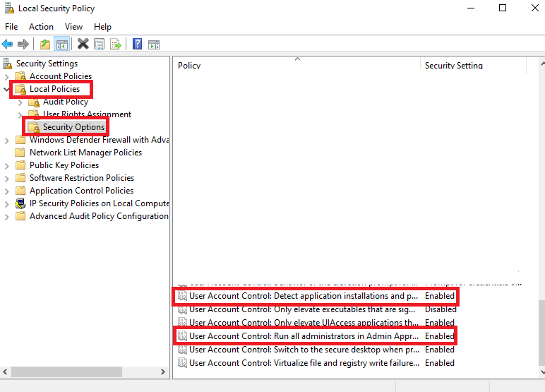This screenshot has height=392, width=545.
Task: Open the View menu
Action: 73,27
